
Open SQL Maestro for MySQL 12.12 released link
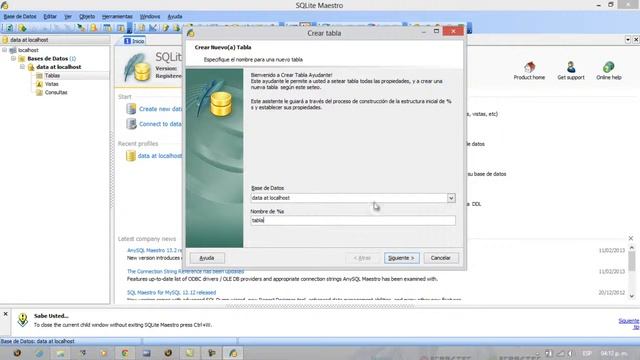point(171,293)
